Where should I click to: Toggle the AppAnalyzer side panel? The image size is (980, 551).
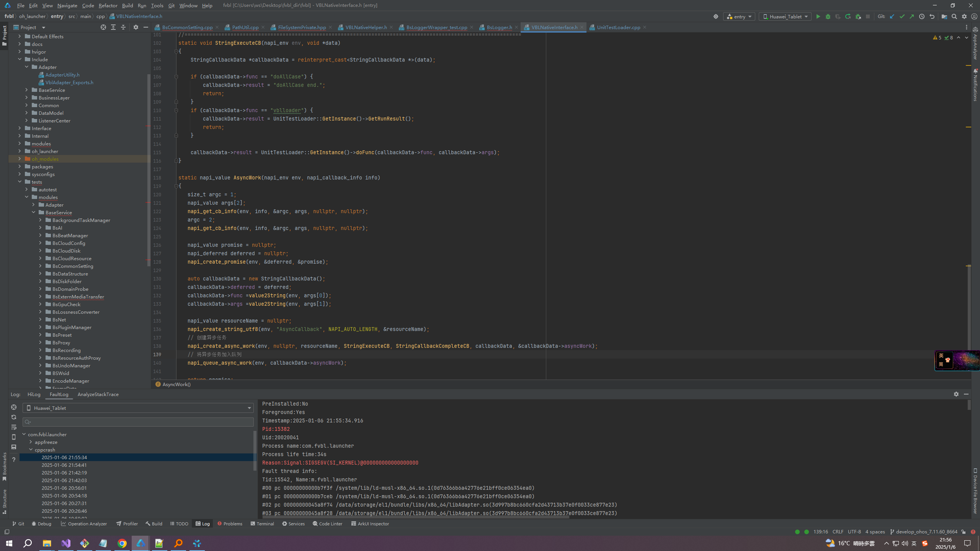tap(975, 44)
